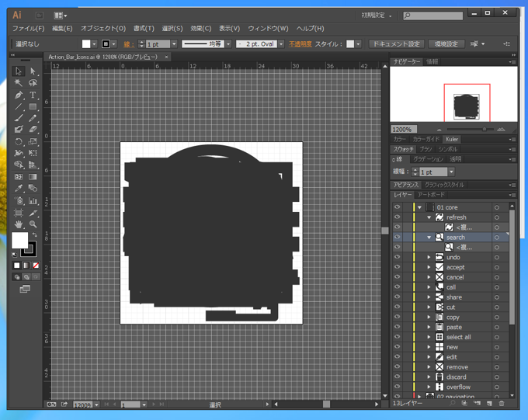The image size is (528, 420).
Task: Click the search field in title bar
Action: (x=433, y=16)
